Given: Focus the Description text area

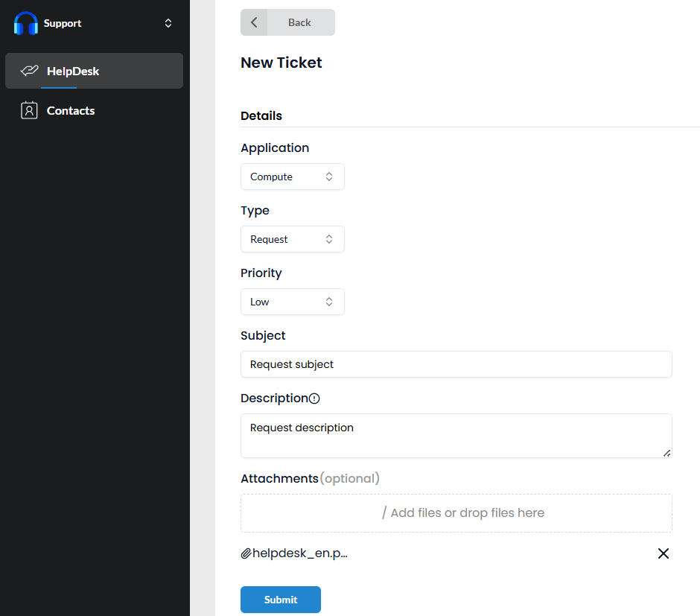Looking at the screenshot, I should click(456, 435).
